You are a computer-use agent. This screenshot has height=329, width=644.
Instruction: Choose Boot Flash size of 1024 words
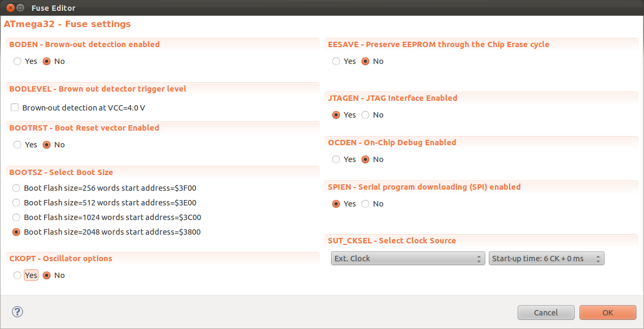click(x=16, y=217)
